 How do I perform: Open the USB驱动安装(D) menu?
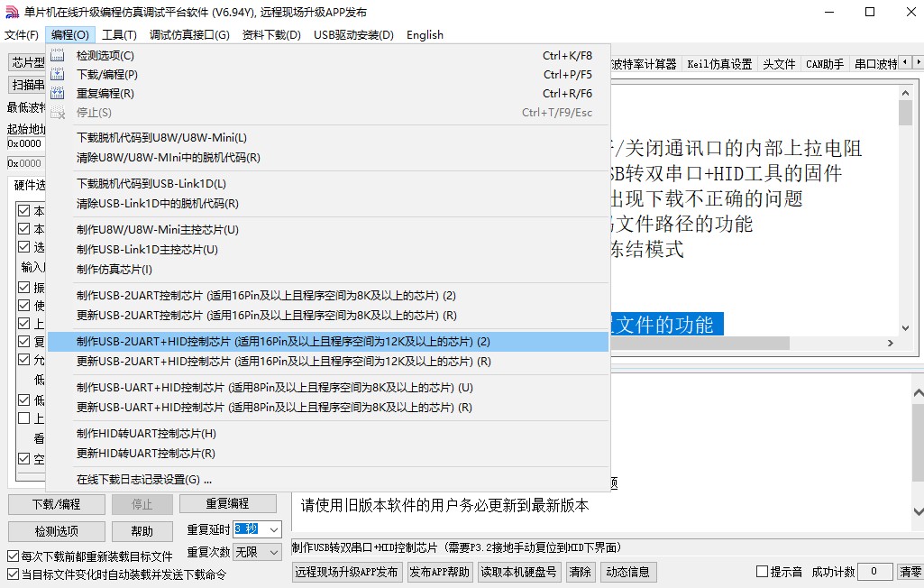(x=353, y=35)
